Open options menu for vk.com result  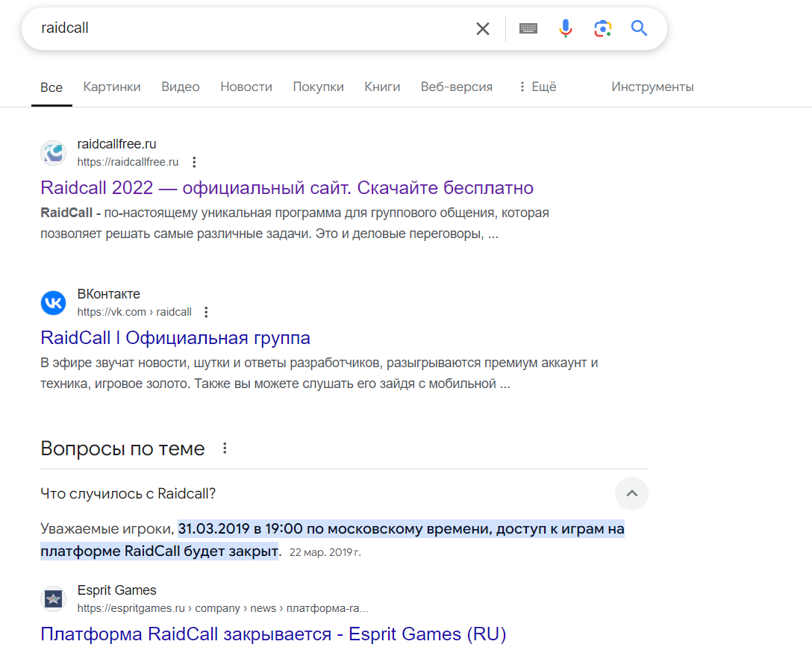(206, 312)
